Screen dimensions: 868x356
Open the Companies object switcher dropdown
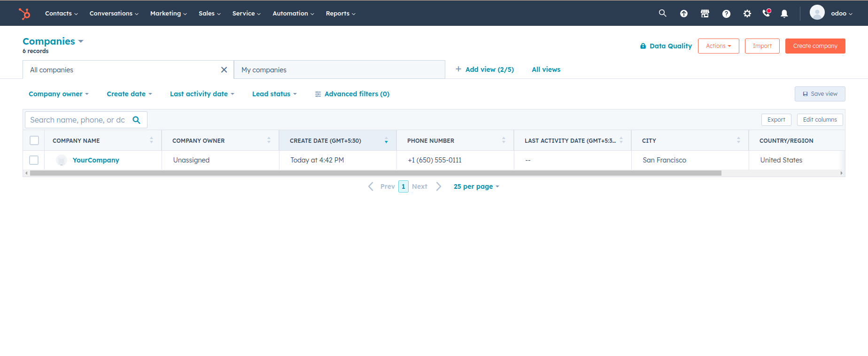coord(53,41)
